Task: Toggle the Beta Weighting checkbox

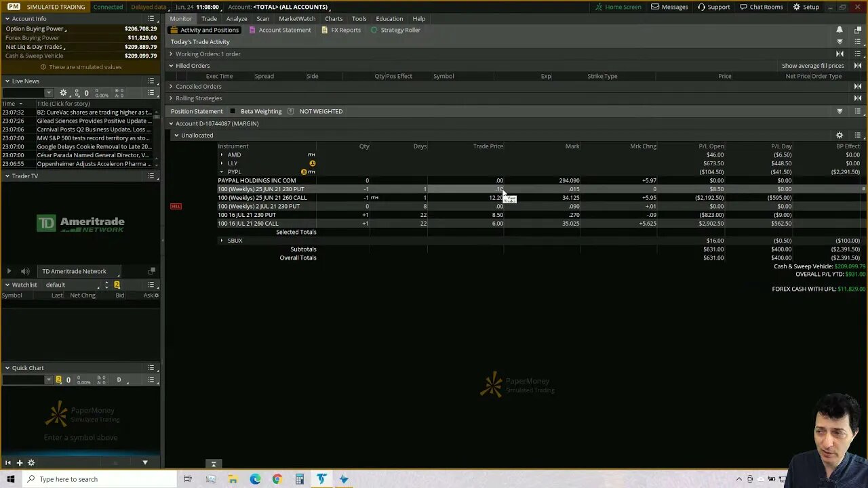Action: (233, 111)
